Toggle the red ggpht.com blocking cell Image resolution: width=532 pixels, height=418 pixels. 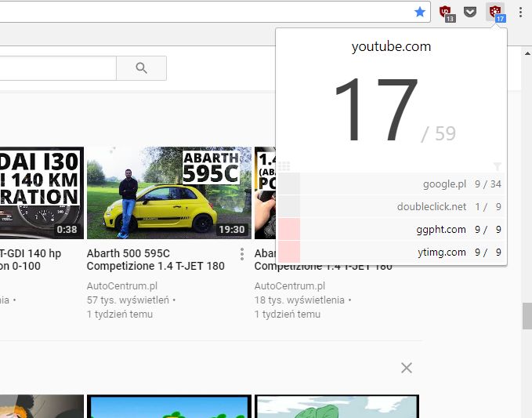click(x=289, y=229)
